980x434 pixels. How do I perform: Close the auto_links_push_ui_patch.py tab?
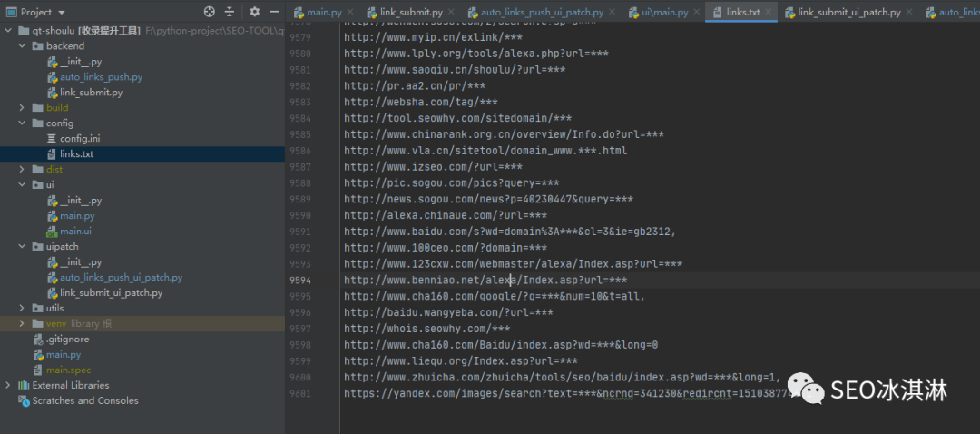(x=612, y=12)
